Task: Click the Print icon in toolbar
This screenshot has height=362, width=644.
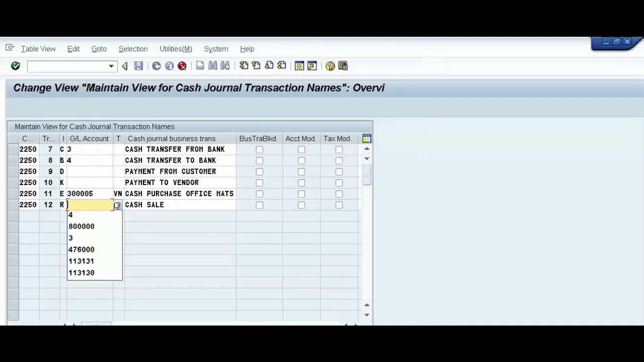Action: (200, 66)
